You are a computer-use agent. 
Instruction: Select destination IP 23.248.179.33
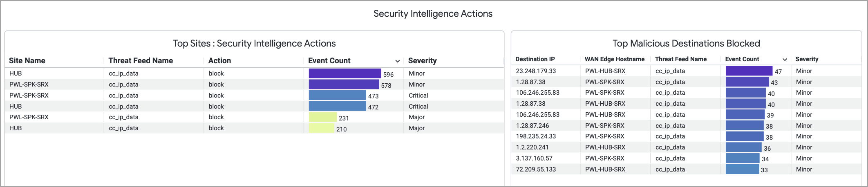click(x=536, y=71)
